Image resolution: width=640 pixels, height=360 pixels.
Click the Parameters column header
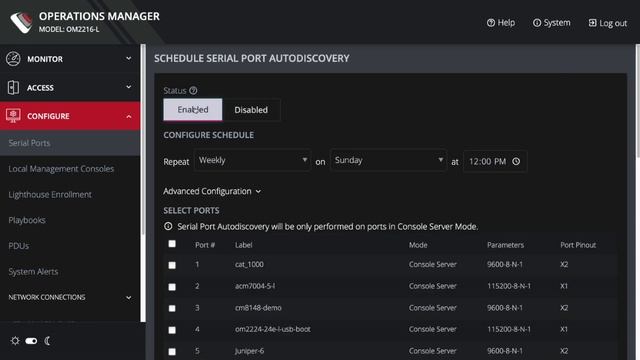pyautogui.click(x=505, y=245)
